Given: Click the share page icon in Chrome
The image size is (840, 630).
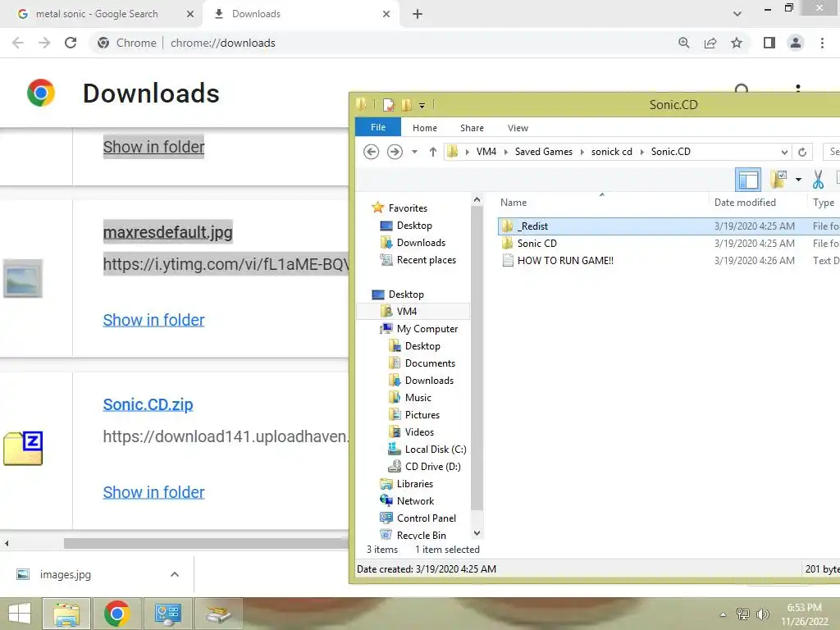Looking at the screenshot, I should (710, 43).
